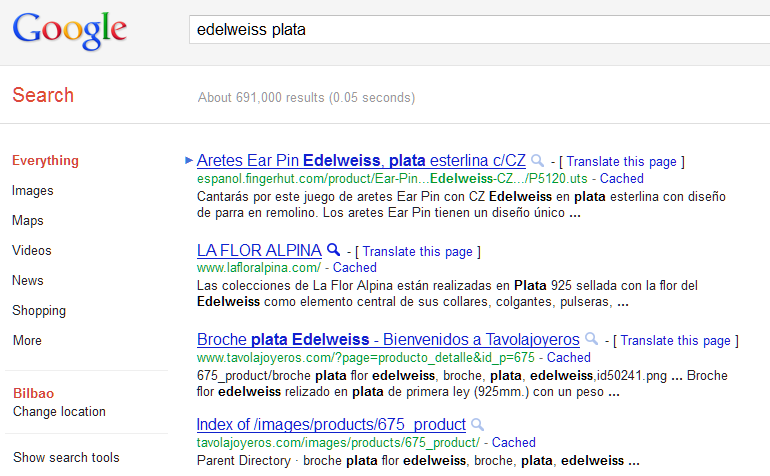
Task: Open Cached copy of tavolajoyeros.com product page
Action: click(x=569, y=357)
